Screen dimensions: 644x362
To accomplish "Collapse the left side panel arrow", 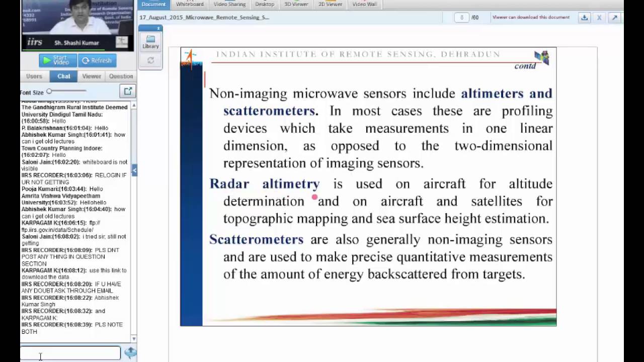I will pos(134,171).
